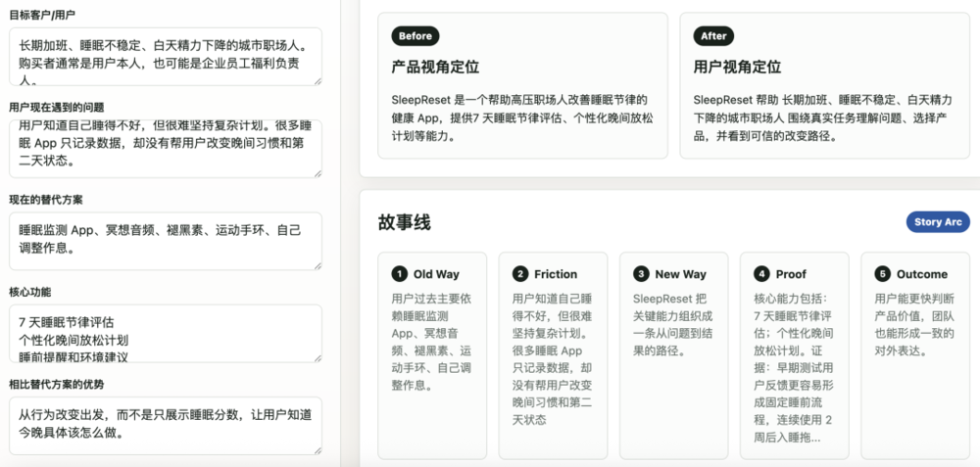Open the Old Way card title
Screen dimensions: 980x467
click(436, 274)
